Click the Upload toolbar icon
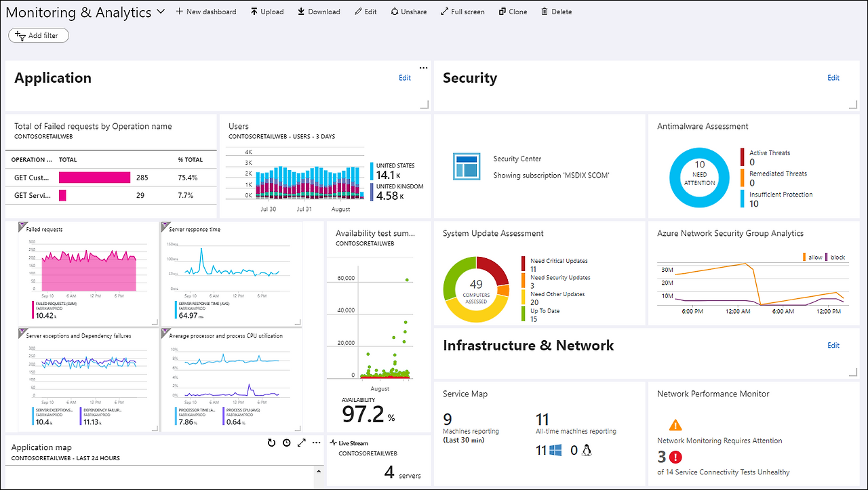Viewport: 868px width, 490px height. point(254,12)
